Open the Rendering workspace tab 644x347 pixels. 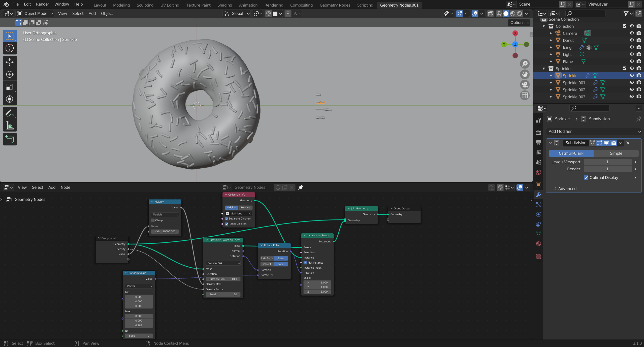coord(274,5)
